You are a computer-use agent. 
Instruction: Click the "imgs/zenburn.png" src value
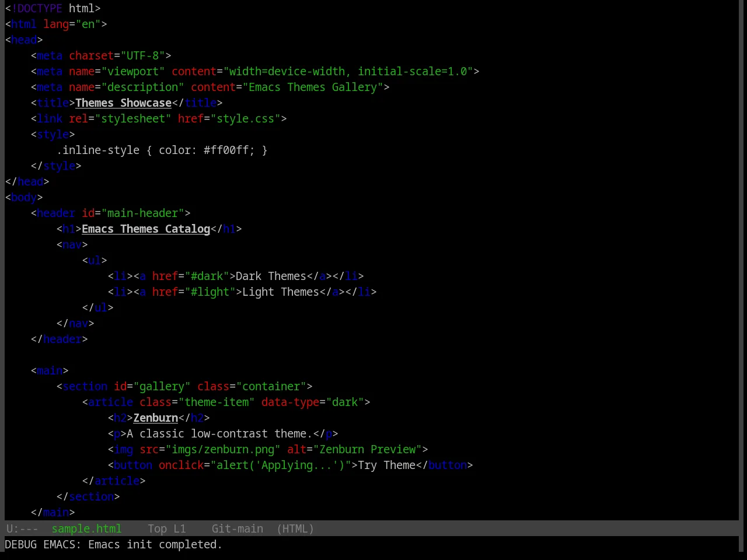pyautogui.click(x=223, y=449)
